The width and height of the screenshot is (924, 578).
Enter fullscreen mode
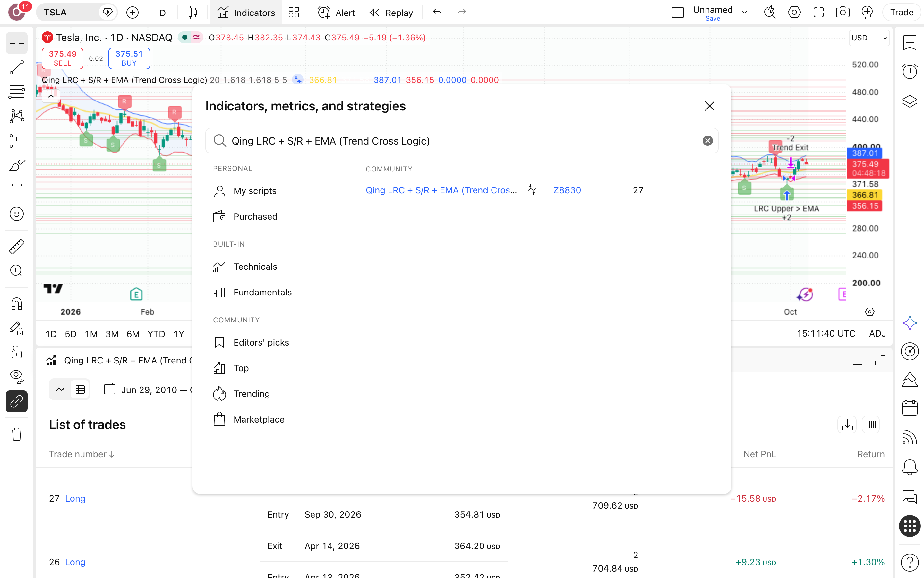[x=818, y=13]
